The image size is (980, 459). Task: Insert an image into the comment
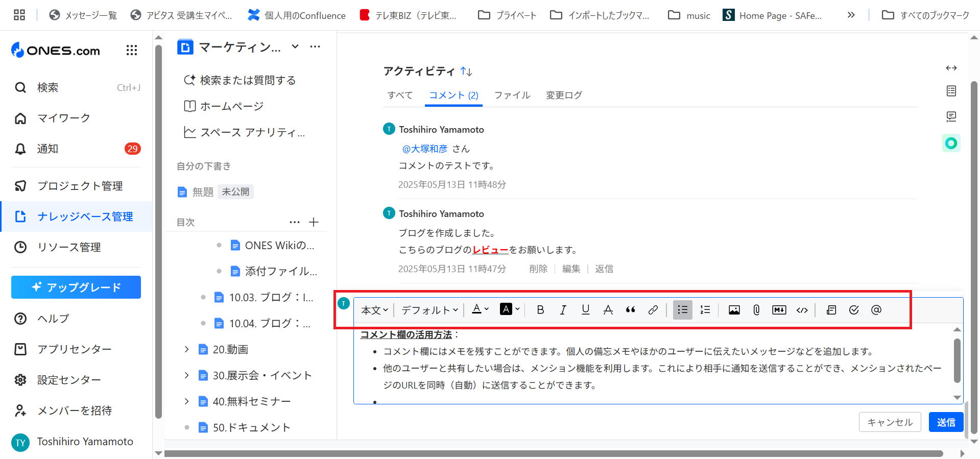pyautogui.click(x=734, y=310)
